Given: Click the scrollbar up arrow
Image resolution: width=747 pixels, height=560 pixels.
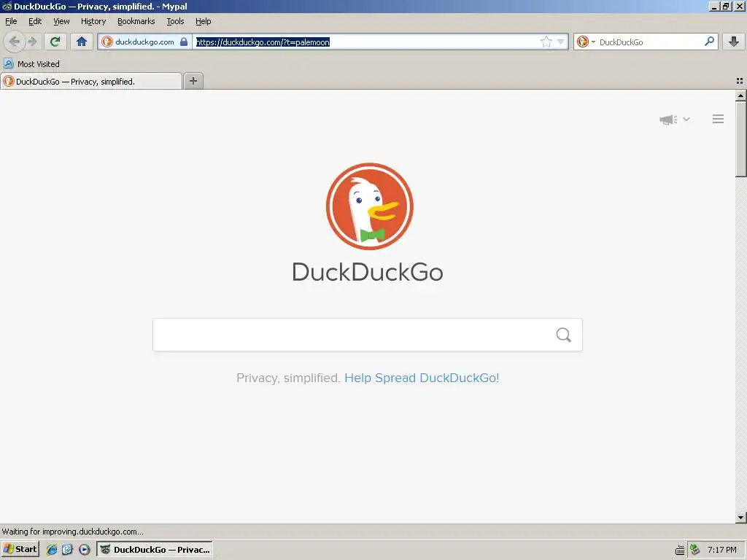Looking at the screenshot, I should 740,96.
